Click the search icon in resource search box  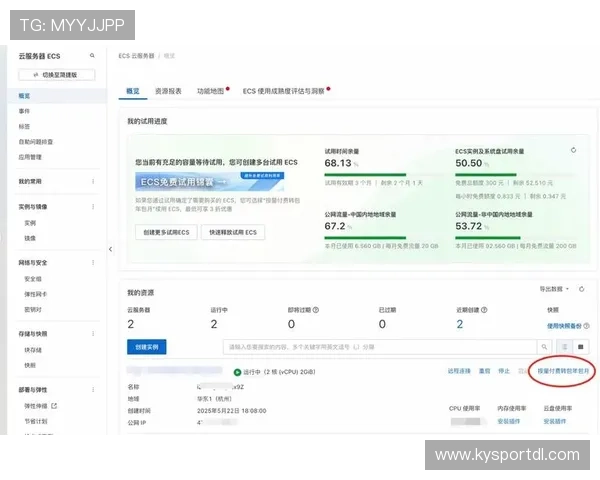(544, 347)
